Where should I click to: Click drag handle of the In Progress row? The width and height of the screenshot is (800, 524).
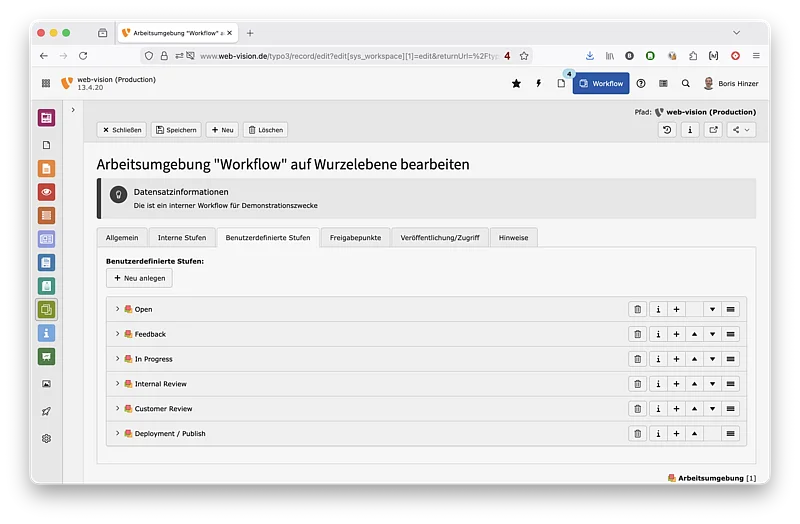(731, 359)
